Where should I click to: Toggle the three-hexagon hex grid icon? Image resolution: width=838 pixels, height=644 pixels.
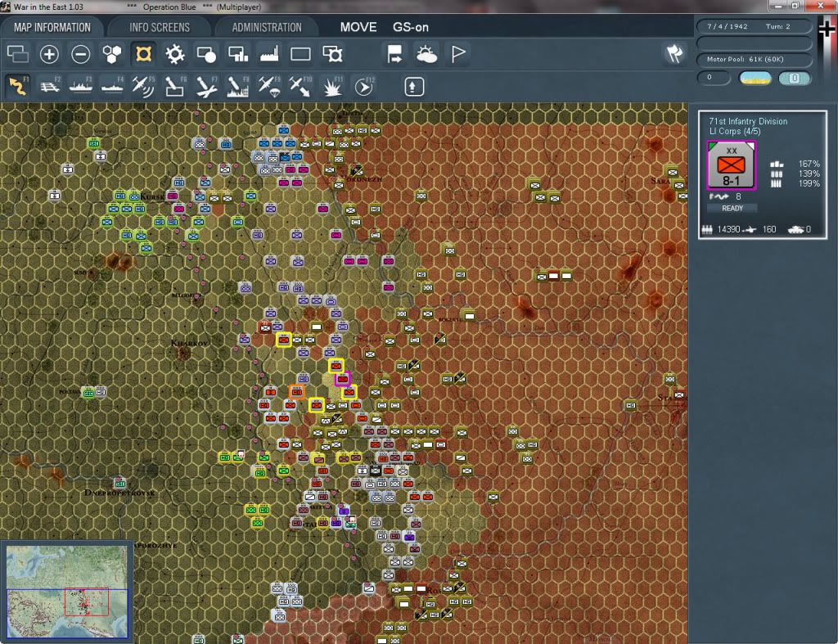coord(111,54)
